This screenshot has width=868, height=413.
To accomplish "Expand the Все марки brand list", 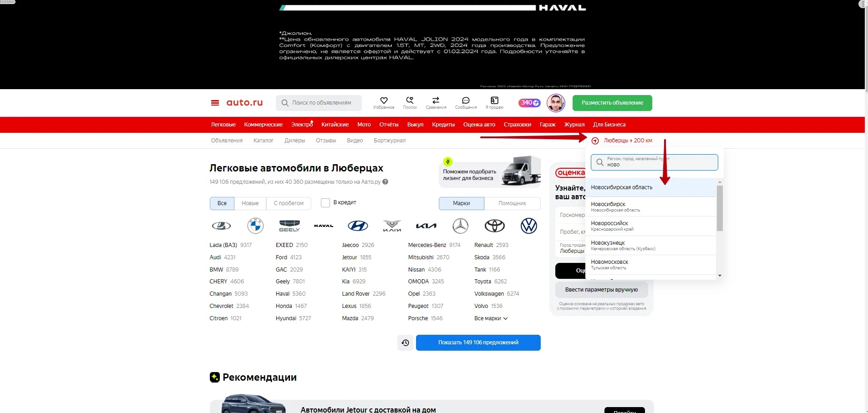I will (491, 318).
